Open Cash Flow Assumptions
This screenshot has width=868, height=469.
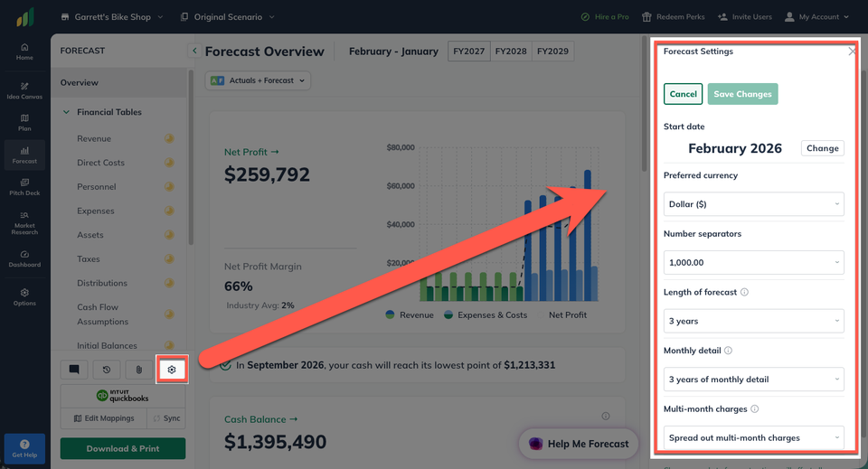[102, 314]
